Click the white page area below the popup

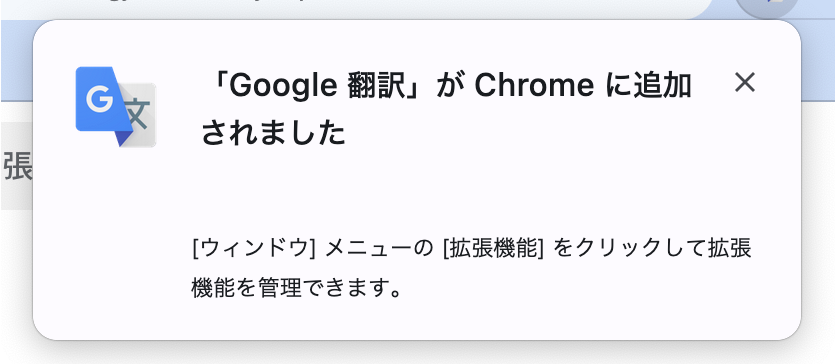[x=418, y=354]
